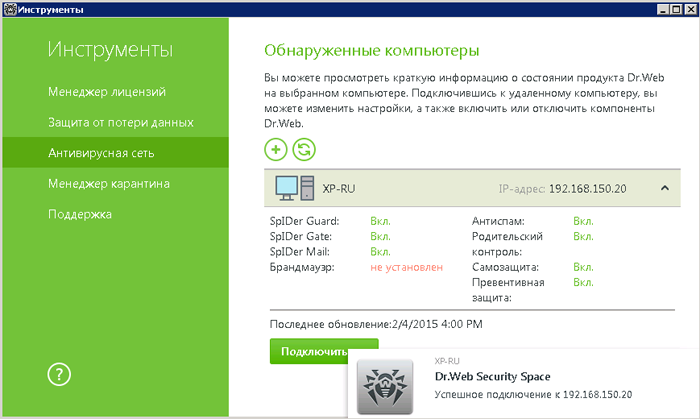Add a computer with the plus icon
The width and height of the screenshot is (700, 419).
click(x=275, y=149)
